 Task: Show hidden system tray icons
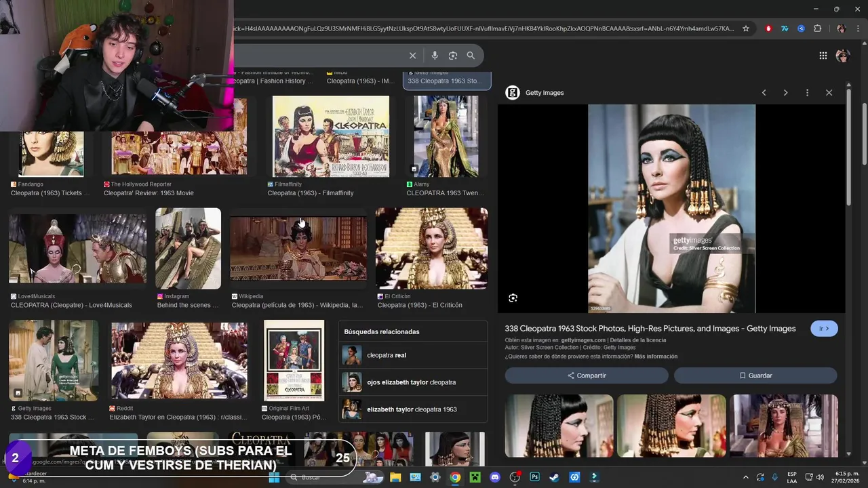(x=745, y=477)
